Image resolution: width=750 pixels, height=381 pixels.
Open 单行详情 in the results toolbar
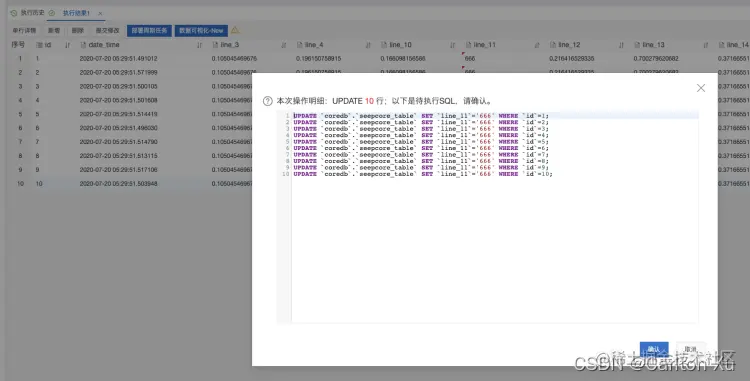pos(24,31)
